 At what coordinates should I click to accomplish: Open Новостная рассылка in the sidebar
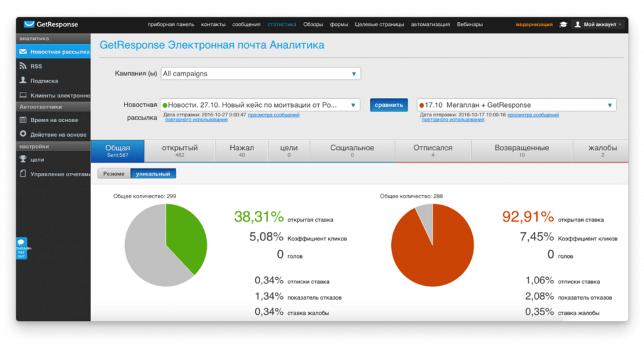coord(53,52)
